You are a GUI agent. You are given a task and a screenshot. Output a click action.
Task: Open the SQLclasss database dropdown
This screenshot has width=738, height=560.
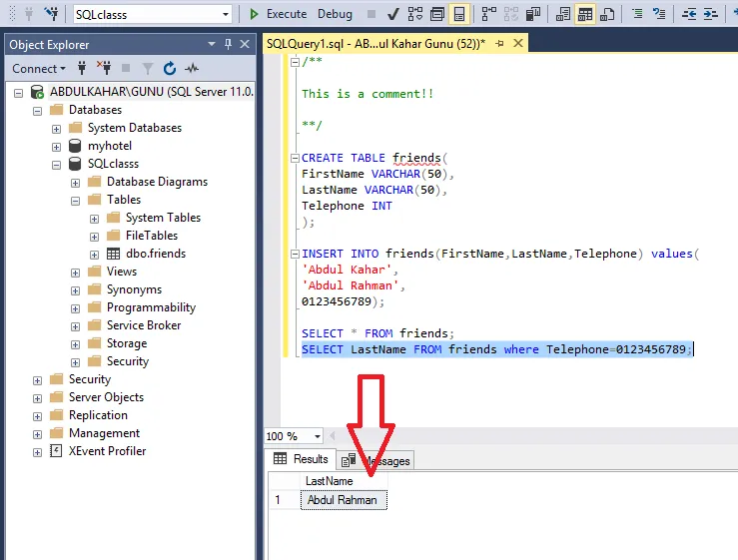[x=226, y=15]
